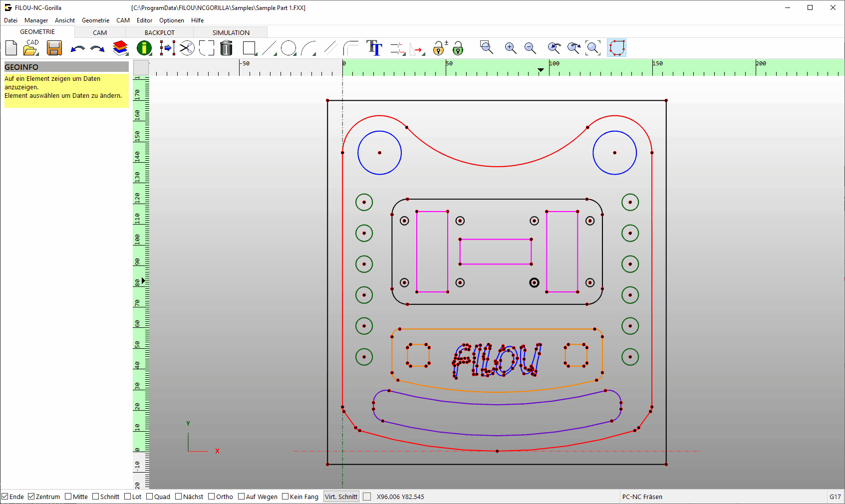
Task: Redo the last undone action
Action: tap(97, 49)
